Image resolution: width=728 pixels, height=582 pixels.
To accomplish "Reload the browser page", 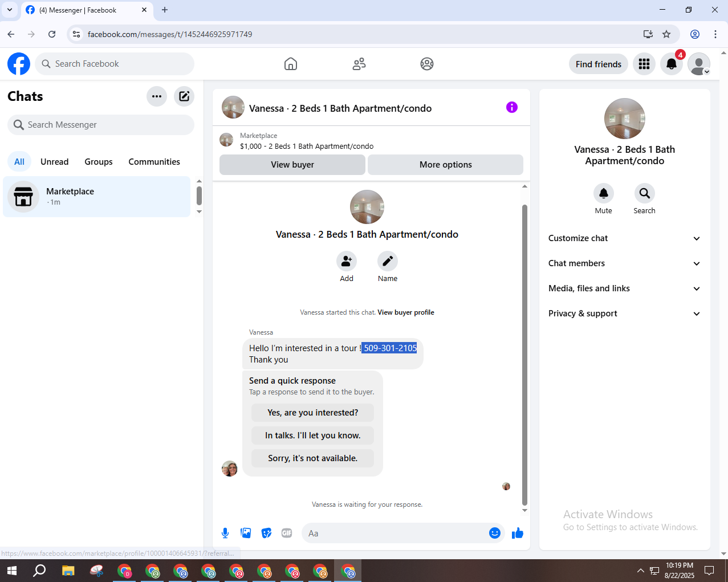I will pyautogui.click(x=52, y=34).
